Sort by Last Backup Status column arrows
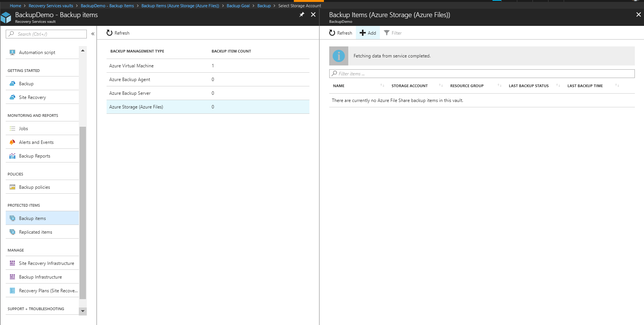 pyautogui.click(x=558, y=85)
